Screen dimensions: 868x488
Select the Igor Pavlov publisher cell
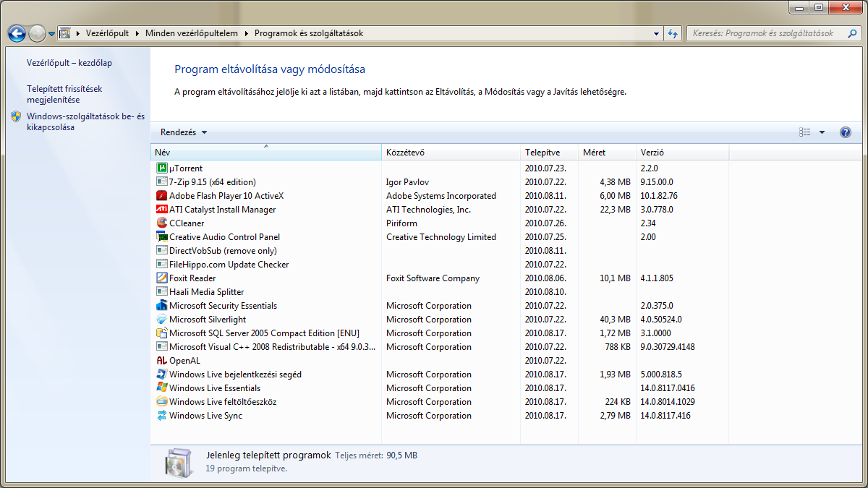click(x=407, y=182)
